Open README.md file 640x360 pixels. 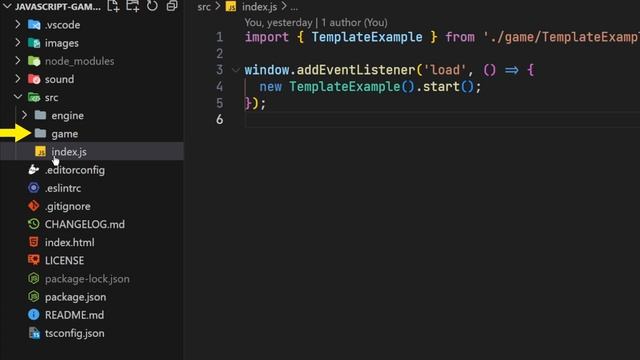click(x=74, y=315)
